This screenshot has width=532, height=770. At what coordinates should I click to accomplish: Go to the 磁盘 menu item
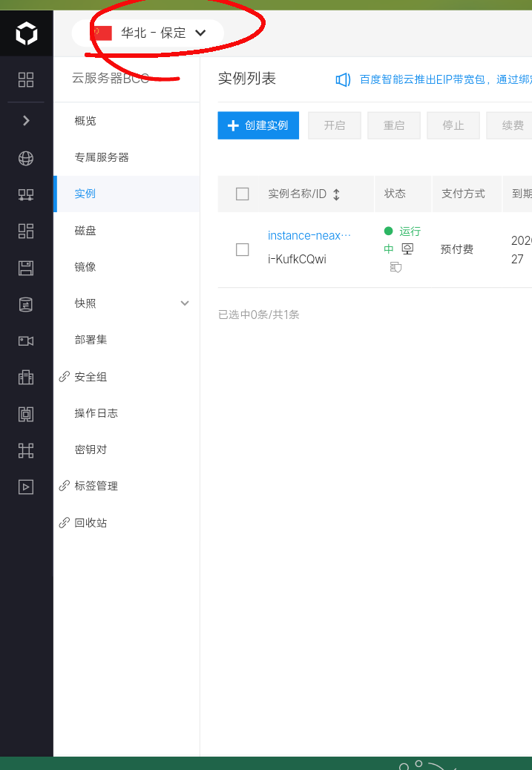[x=85, y=231]
